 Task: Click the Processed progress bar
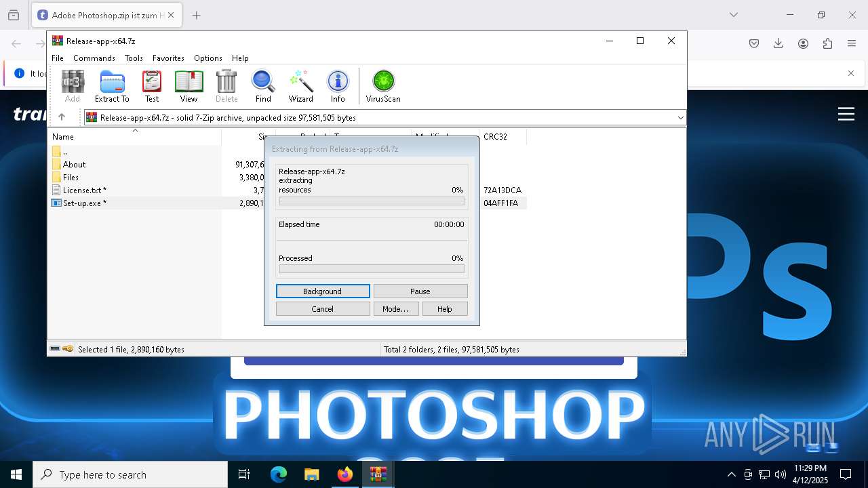coord(372,269)
